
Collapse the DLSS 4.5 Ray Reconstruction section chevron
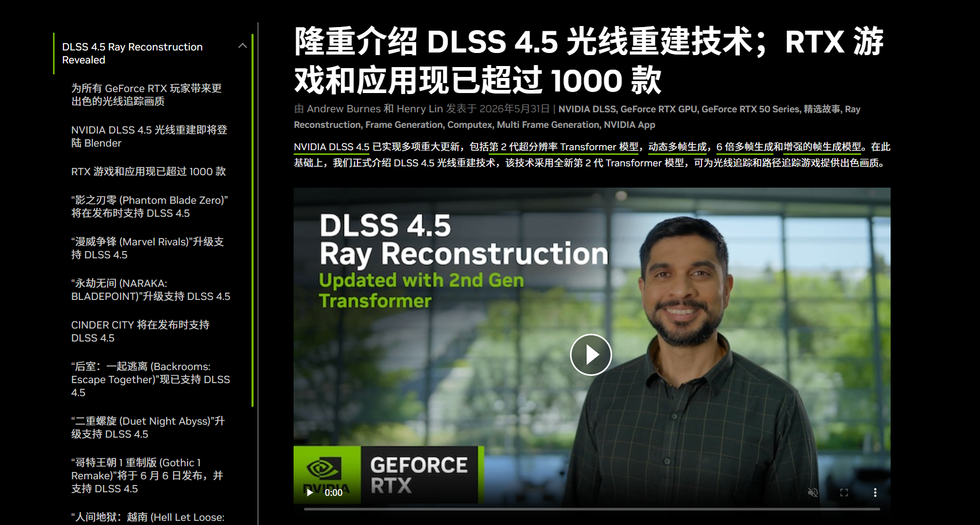[242, 46]
